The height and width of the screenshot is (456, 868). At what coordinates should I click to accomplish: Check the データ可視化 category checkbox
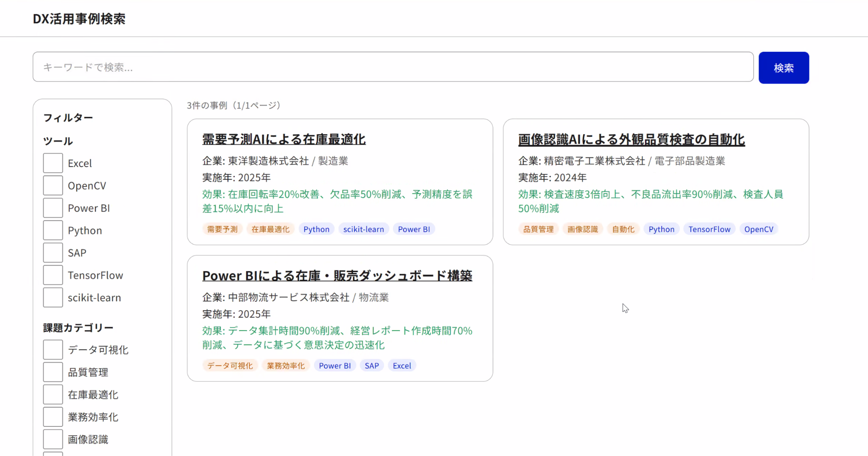tap(53, 350)
